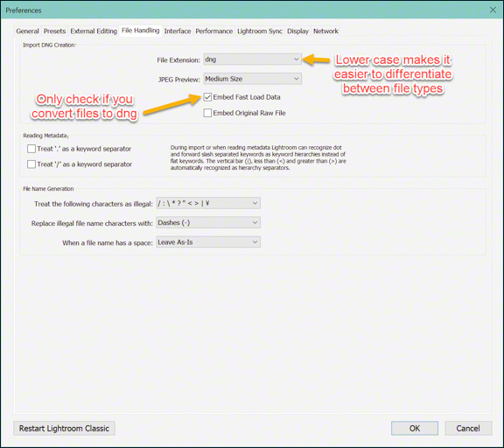504x448 pixels.
Task: Open the Network tab
Action: pos(325,31)
